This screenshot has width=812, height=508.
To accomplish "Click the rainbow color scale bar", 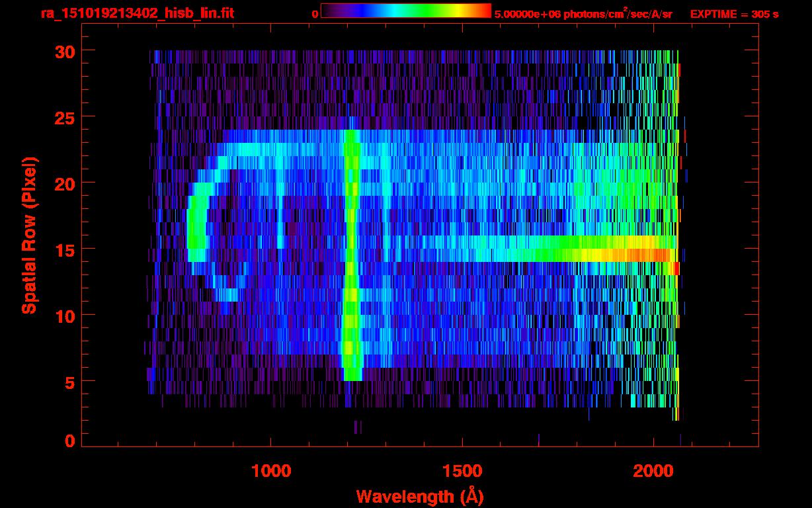I will click(406, 11).
